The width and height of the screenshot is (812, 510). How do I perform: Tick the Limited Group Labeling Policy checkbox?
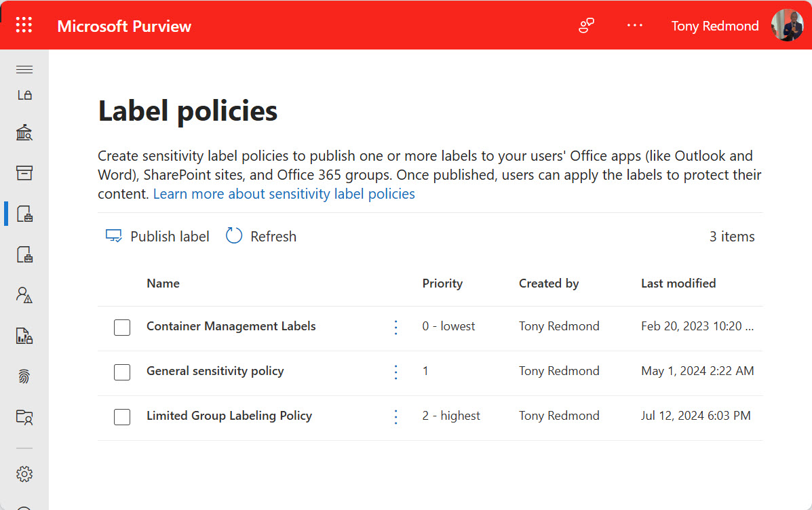[x=122, y=417]
